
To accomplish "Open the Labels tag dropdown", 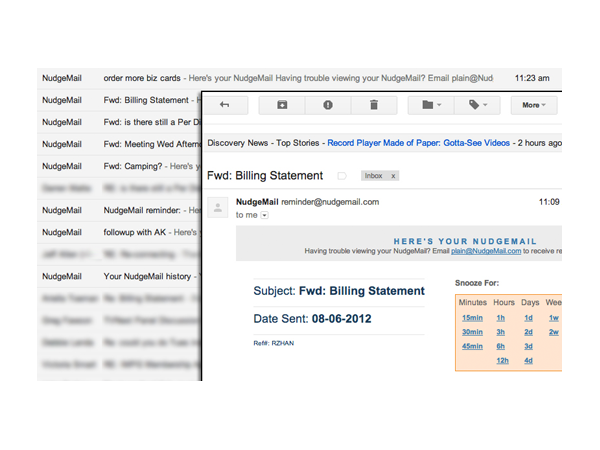I will click(x=477, y=105).
